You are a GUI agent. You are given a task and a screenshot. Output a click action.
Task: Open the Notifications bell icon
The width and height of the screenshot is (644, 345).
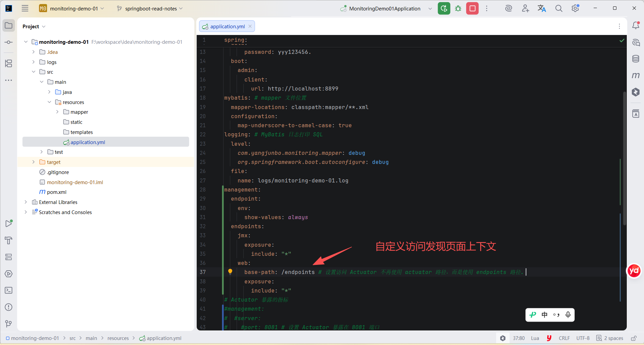pyautogui.click(x=636, y=25)
